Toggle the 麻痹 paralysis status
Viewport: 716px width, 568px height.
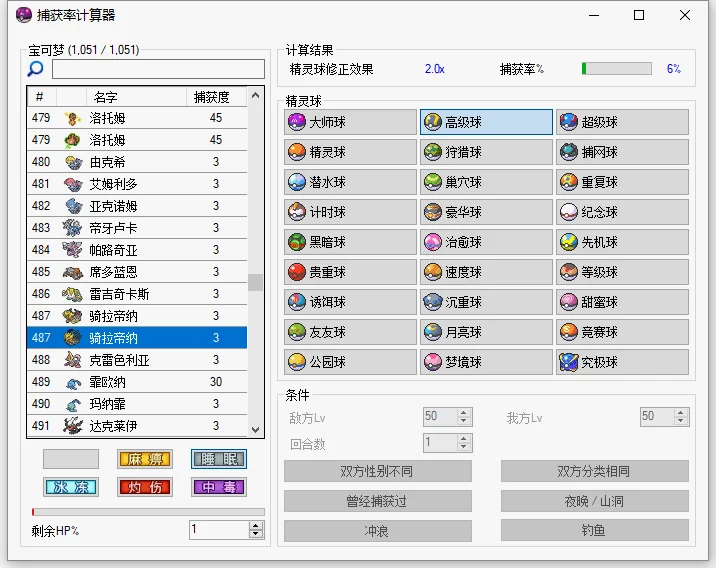[145, 459]
